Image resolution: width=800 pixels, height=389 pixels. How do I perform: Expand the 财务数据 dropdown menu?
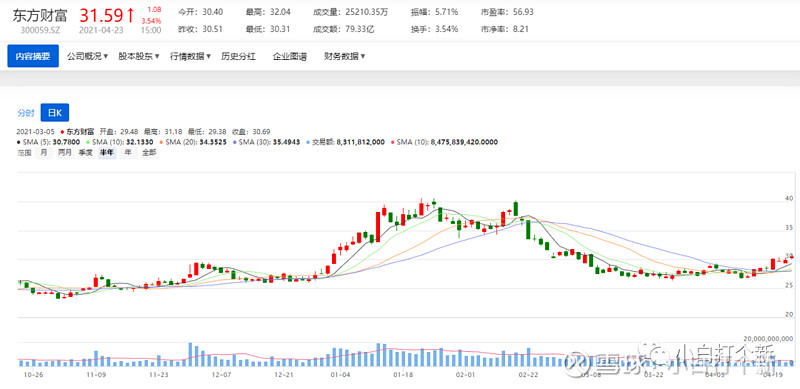[x=344, y=56]
